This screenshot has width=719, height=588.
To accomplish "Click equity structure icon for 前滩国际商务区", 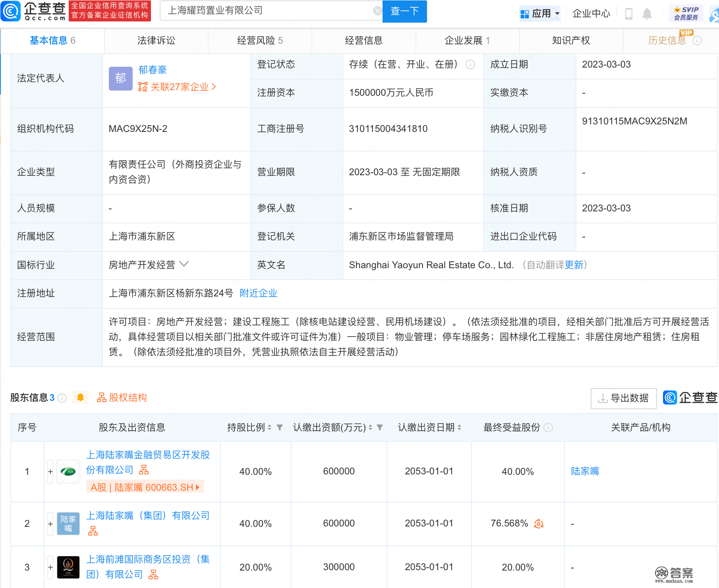I will [153, 574].
